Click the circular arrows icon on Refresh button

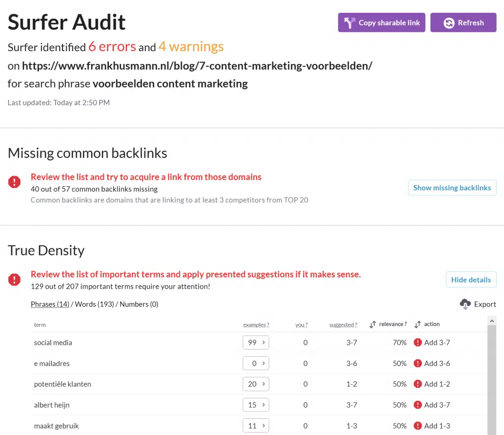(449, 22)
